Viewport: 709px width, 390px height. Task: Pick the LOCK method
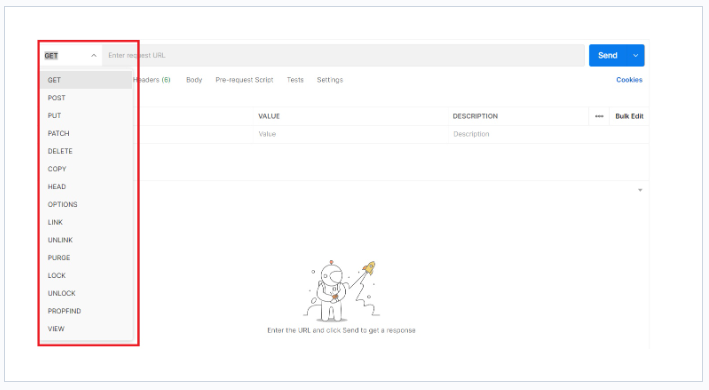click(86, 276)
